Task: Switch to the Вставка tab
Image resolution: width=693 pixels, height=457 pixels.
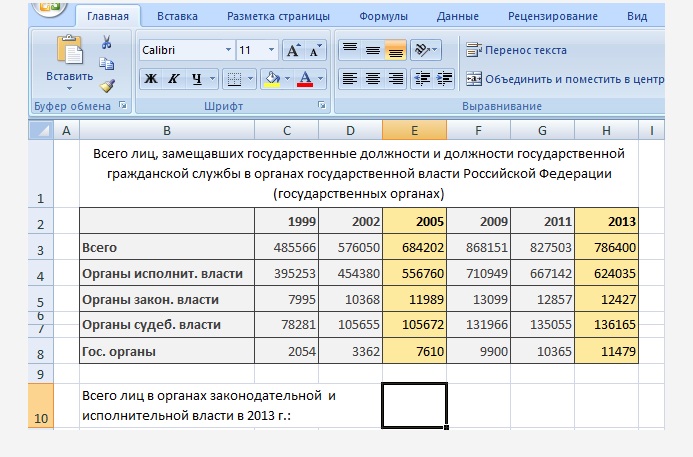Action: 177,16
